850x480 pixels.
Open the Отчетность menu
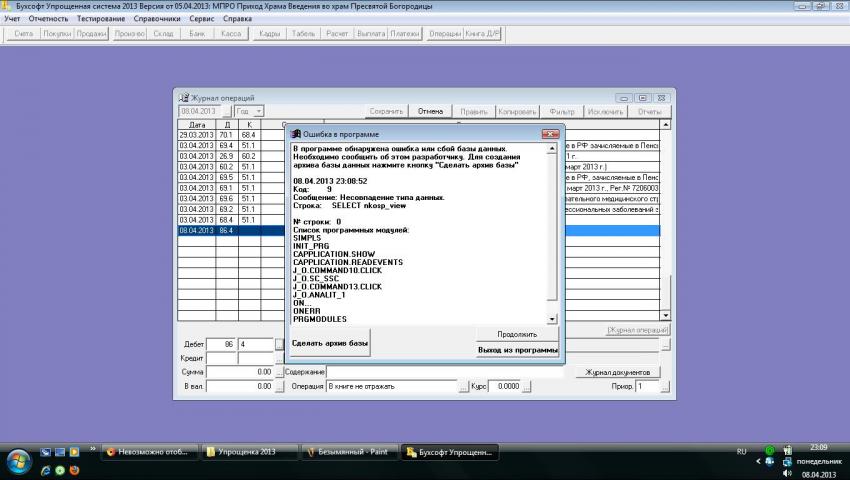(x=49, y=19)
